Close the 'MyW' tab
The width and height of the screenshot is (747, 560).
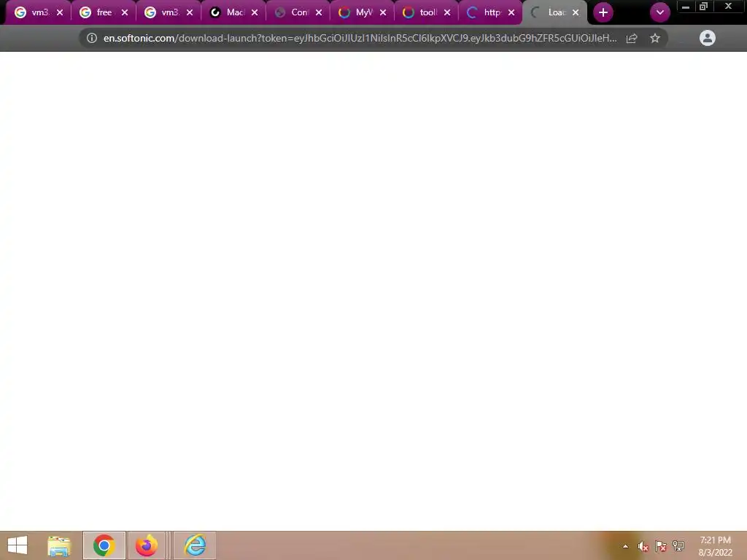[x=383, y=12]
